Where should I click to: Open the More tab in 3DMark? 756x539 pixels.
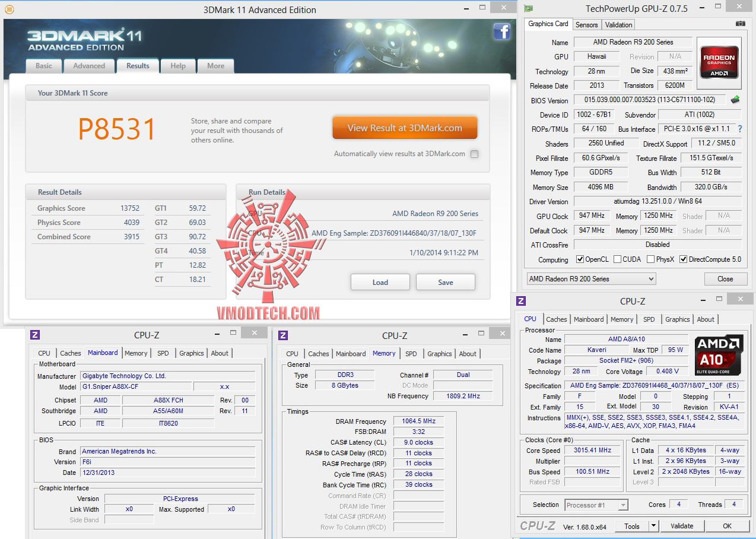tap(216, 66)
